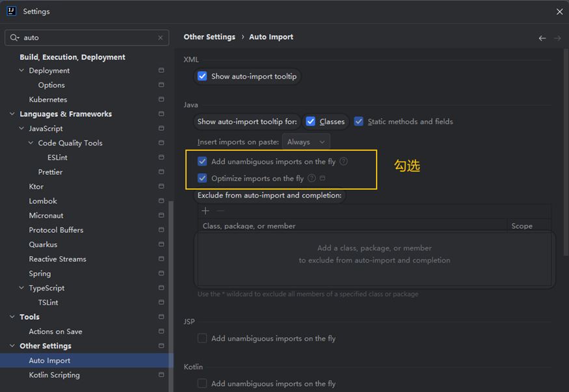Collapse the Code Quality Tools node
Image resolution: width=569 pixels, height=392 pixels.
point(31,143)
